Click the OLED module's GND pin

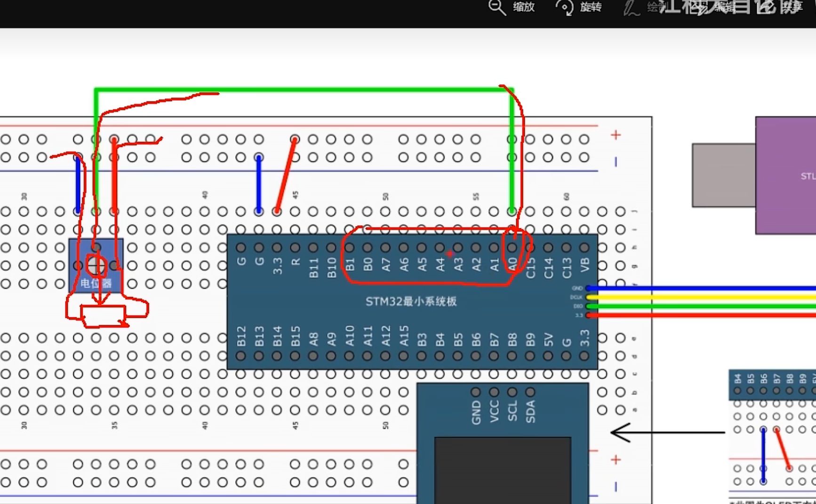click(476, 392)
